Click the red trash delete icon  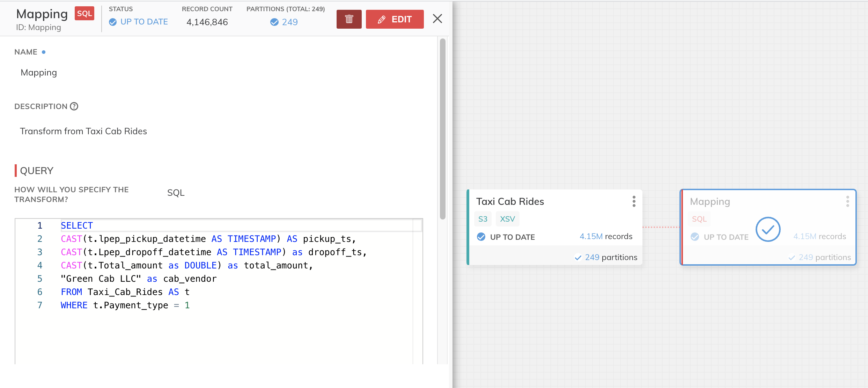point(349,19)
